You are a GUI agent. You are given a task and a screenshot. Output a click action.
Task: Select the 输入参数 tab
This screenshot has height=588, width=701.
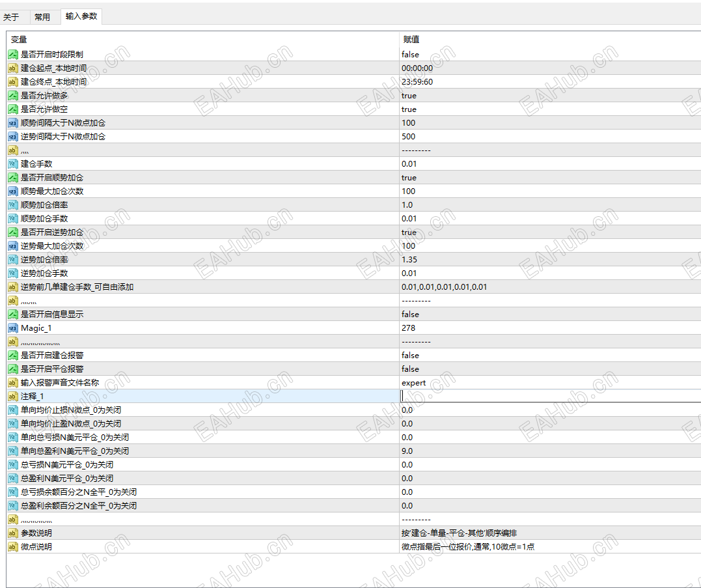(x=81, y=16)
